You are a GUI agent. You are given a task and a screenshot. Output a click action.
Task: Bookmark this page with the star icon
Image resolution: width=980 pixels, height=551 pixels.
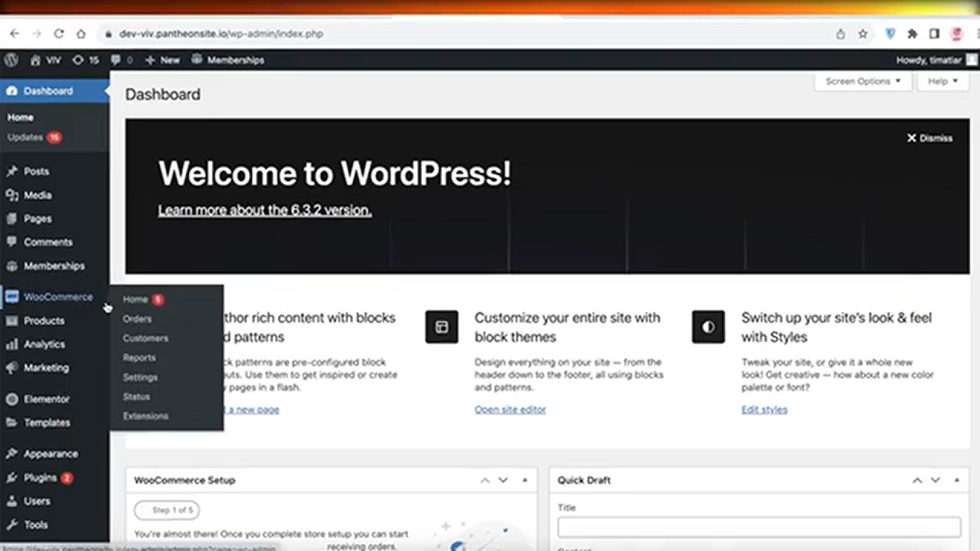click(x=863, y=34)
